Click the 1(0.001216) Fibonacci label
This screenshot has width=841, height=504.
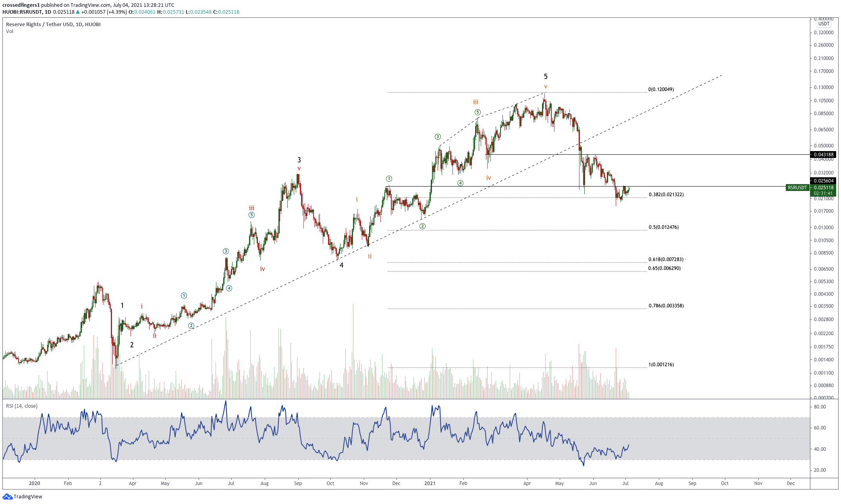pyautogui.click(x=661, y=365)
